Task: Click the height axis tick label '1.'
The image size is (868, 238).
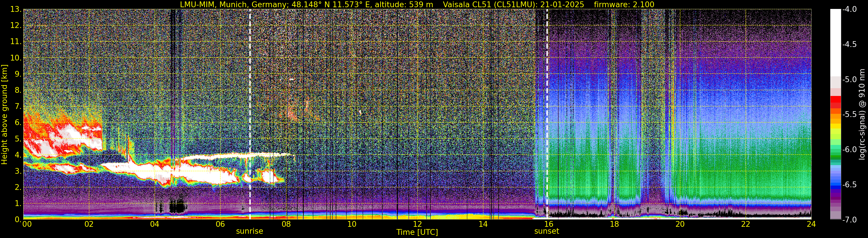Action: coord(18,204)
